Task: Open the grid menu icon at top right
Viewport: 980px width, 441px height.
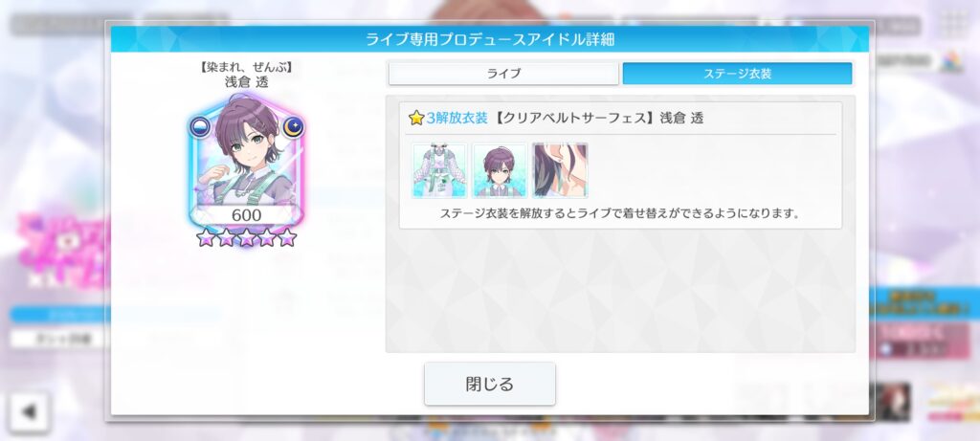Action: 954,25
